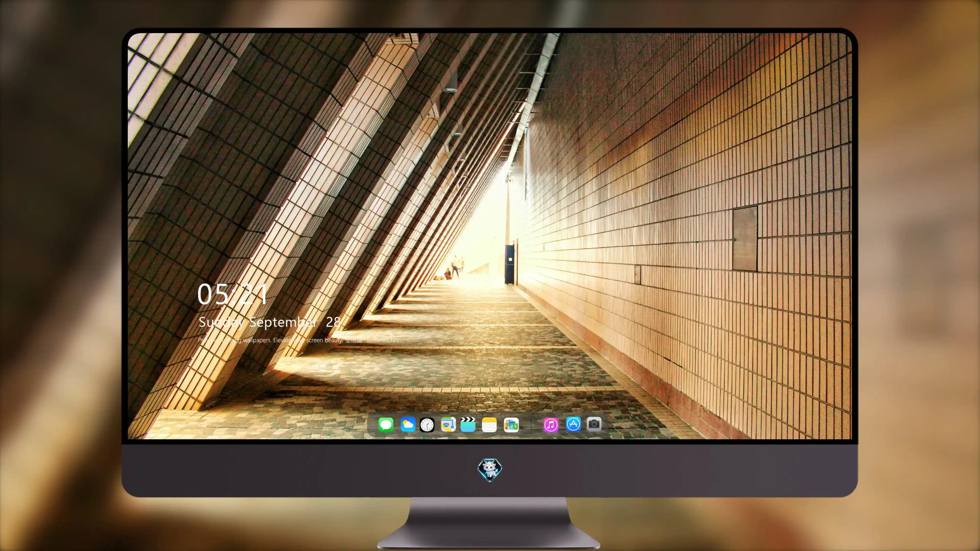This screenshot has height=551, width=980.
Task: Open the Maps app icon
Action: click(x=448, y=424)
